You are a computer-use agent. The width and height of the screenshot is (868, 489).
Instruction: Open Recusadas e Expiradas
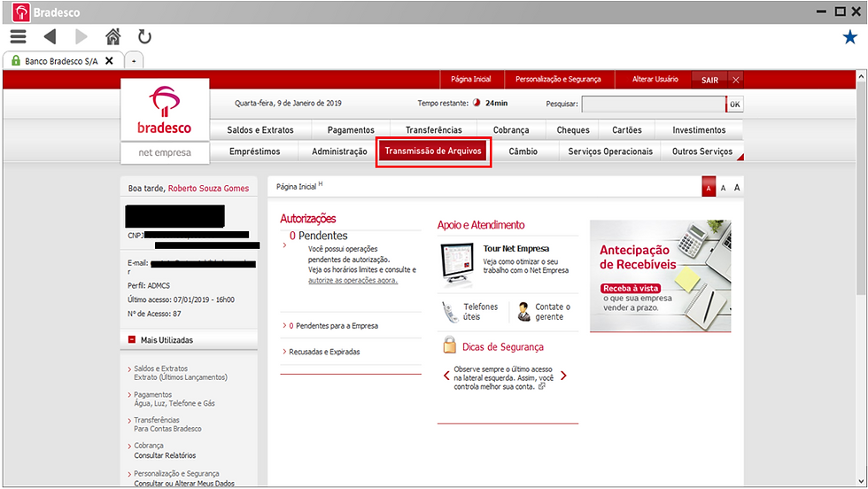coord(324,352)
